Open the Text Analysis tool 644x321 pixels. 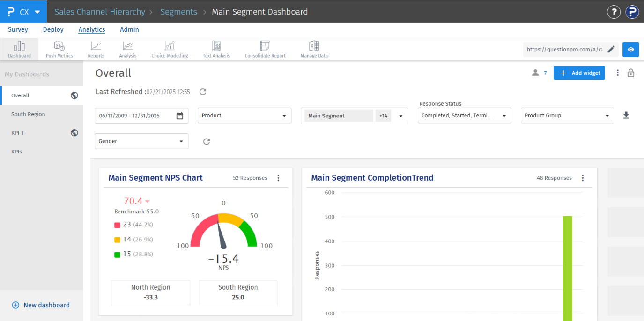click(216, 49)
